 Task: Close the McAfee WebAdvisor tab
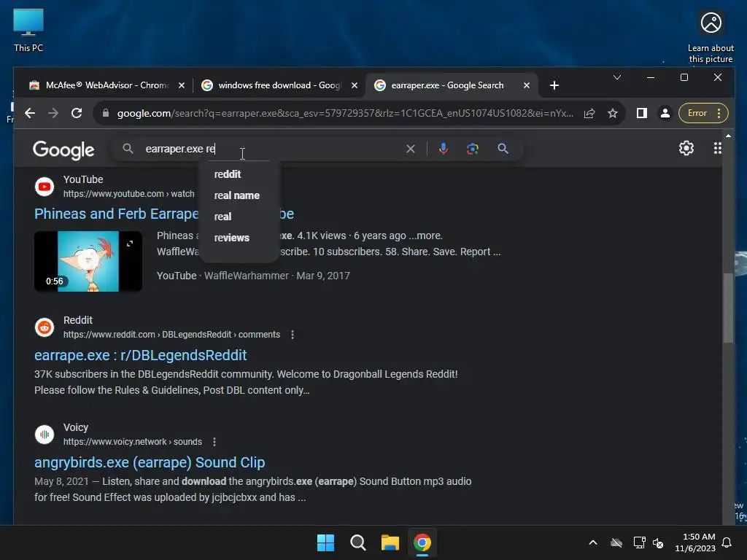coord(182,85)
